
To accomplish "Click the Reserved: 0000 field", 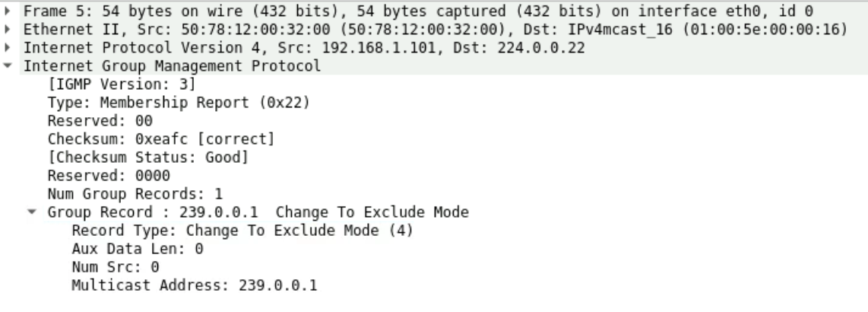I will click(x=97, y=177).
